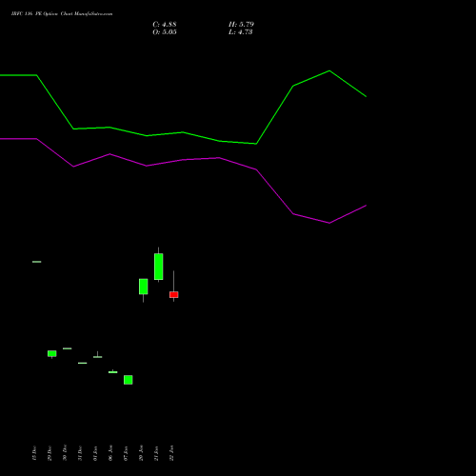Click the high value "H: 5.79"
Image resolution: width=476 pixels, height=476 pixels.
(241, 25)
